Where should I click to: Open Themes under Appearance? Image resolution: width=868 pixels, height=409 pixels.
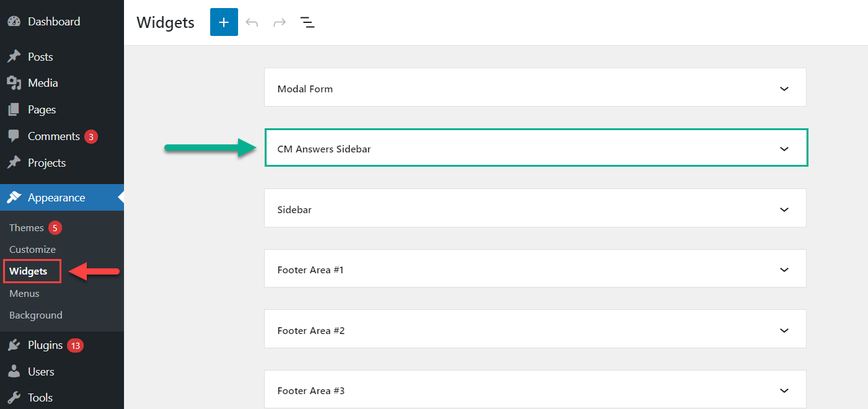click(x=27, y=228)
